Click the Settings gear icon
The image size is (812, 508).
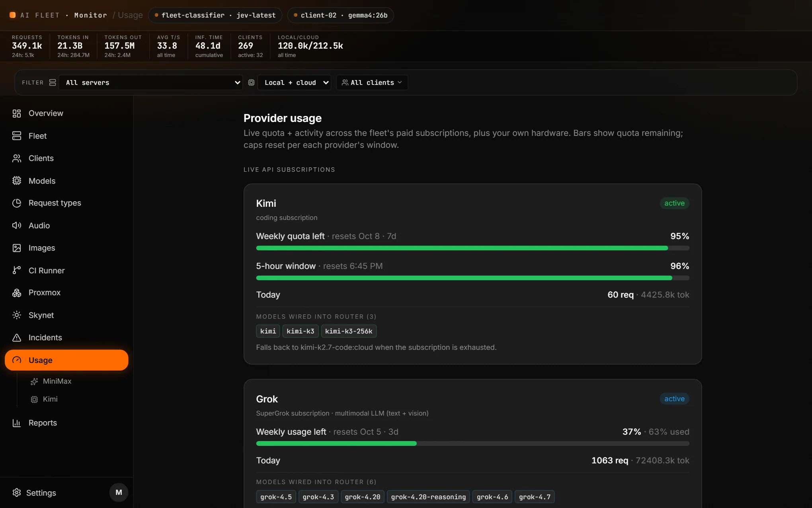pos(16,493)
